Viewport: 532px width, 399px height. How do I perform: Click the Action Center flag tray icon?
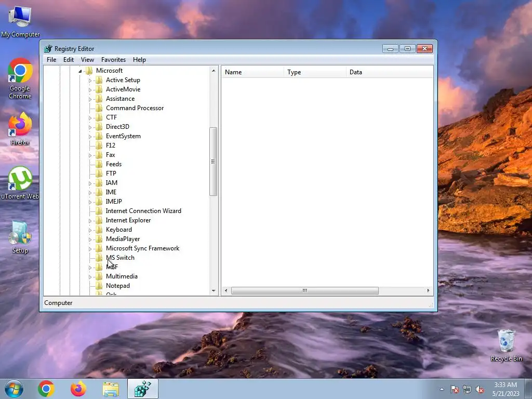point(455,389)
